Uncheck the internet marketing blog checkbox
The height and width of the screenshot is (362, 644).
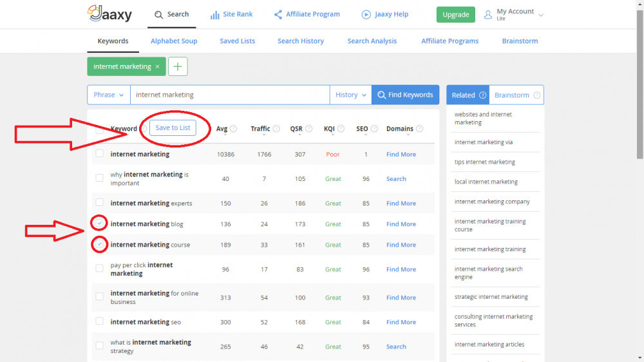[99, 223]
